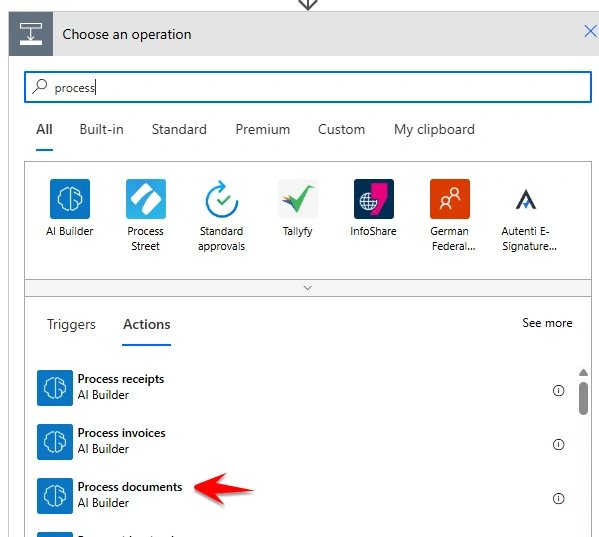Select the Tallyfy connector icon

(298, 199)
